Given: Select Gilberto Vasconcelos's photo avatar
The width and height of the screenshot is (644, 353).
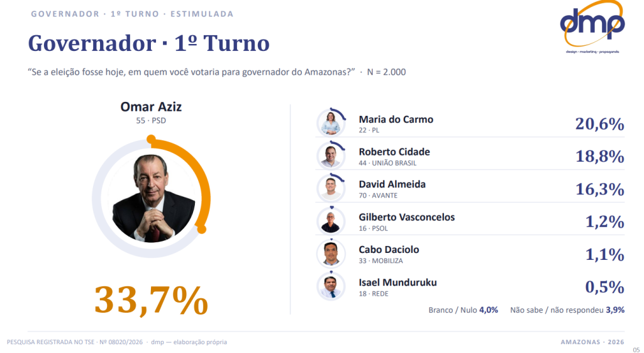Looking at the screenshot, I should tap(331, 221).
